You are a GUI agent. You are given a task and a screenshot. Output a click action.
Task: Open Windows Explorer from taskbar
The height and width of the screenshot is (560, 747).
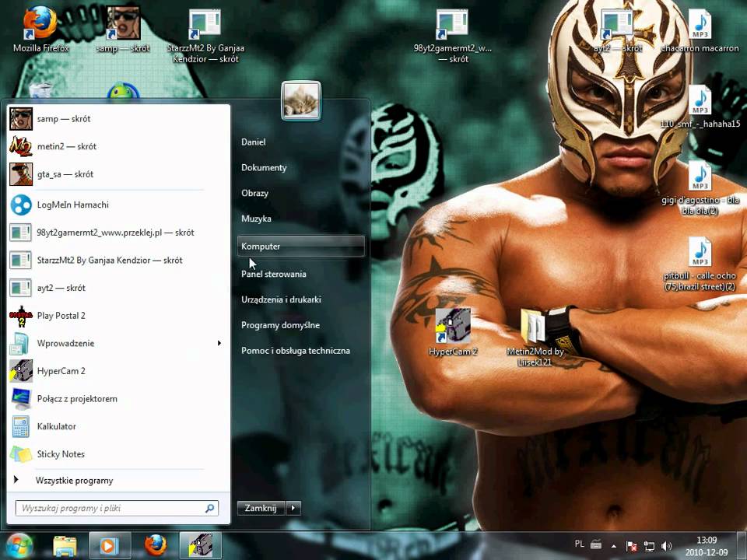pos(65,546)
